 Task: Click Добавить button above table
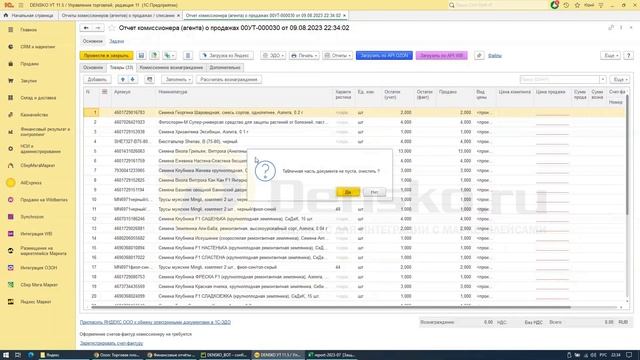97,80
